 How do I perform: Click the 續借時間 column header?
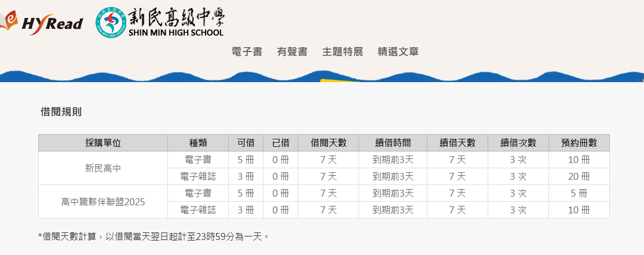(x=393, y=143)
